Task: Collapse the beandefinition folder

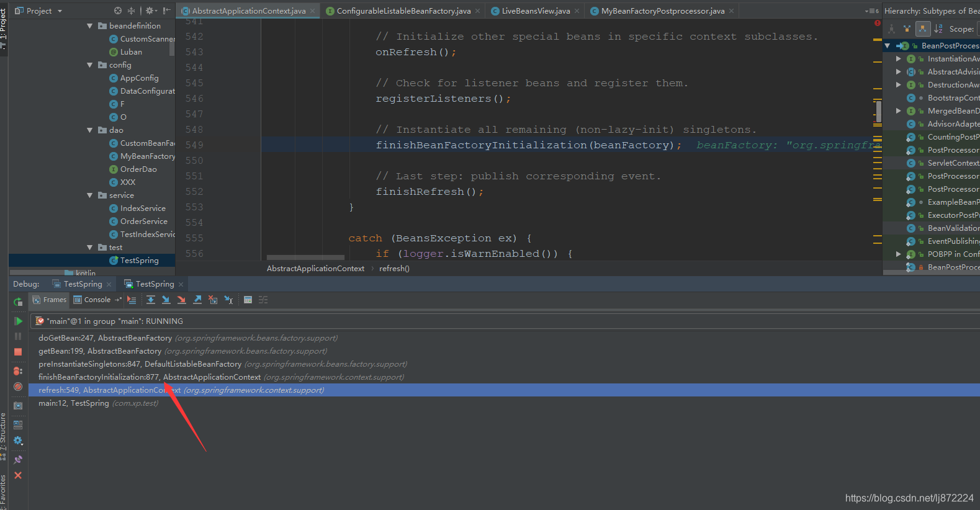Action: [90, 25]
